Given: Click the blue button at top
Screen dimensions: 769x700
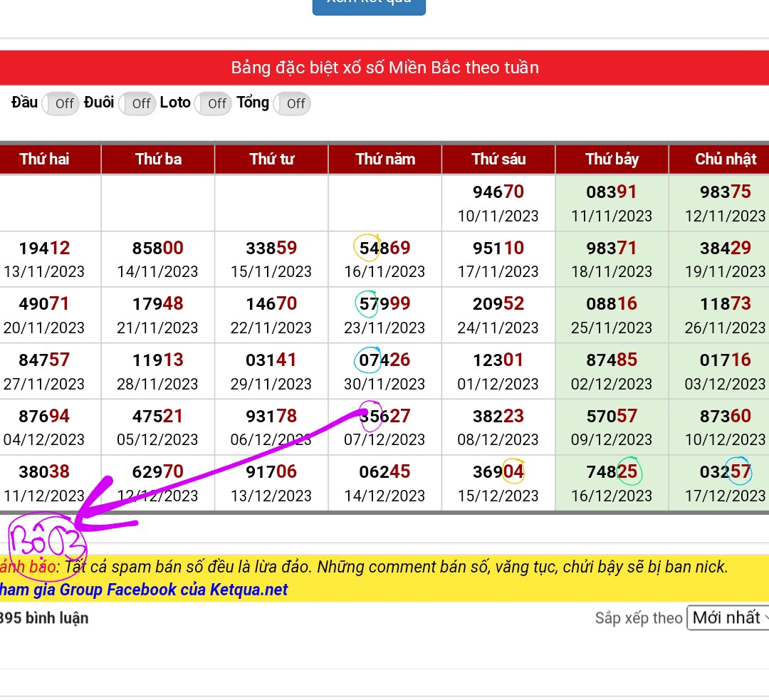Looking at the screenshot, I should coord(369,4).
